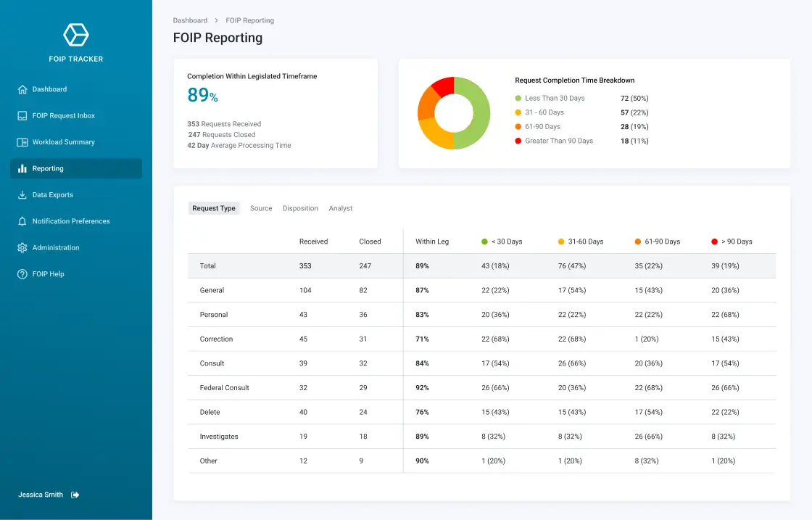Open FOIP Help
This screenshot has width=812, height=520.
tap(48, 273)
